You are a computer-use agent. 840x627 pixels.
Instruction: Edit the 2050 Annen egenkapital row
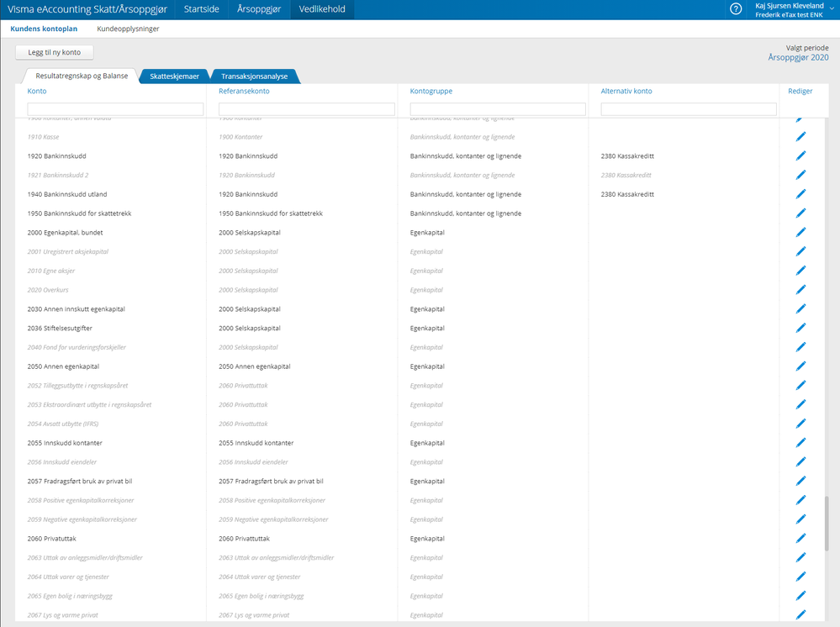pos(800,366)
